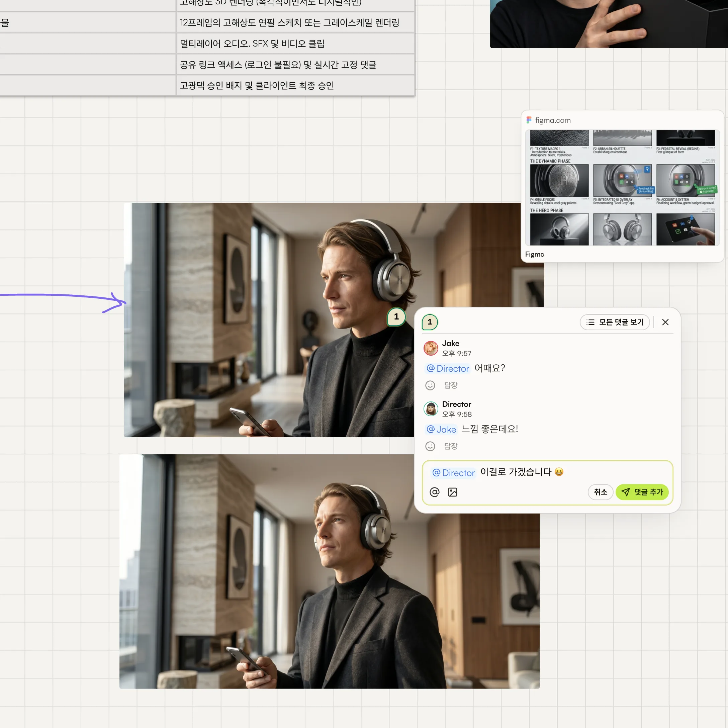Reply to Jake's comment via 답장

click(451, 385)
